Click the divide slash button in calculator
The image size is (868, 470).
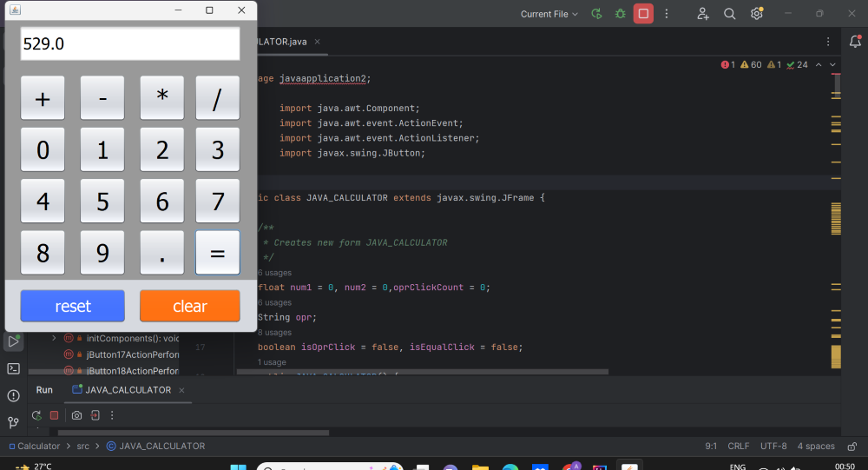click(x=218, y=98)
